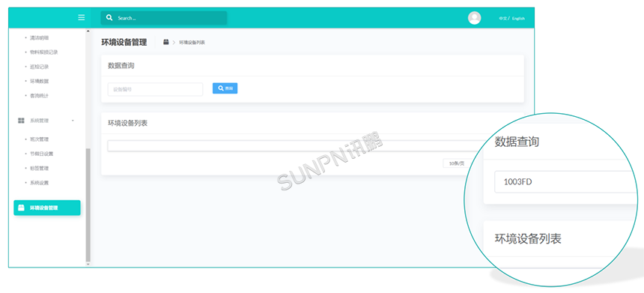Open 查询统计 in the sidebar
The image size is (644, 293).
pyautogui.click(x=40, y=95)
